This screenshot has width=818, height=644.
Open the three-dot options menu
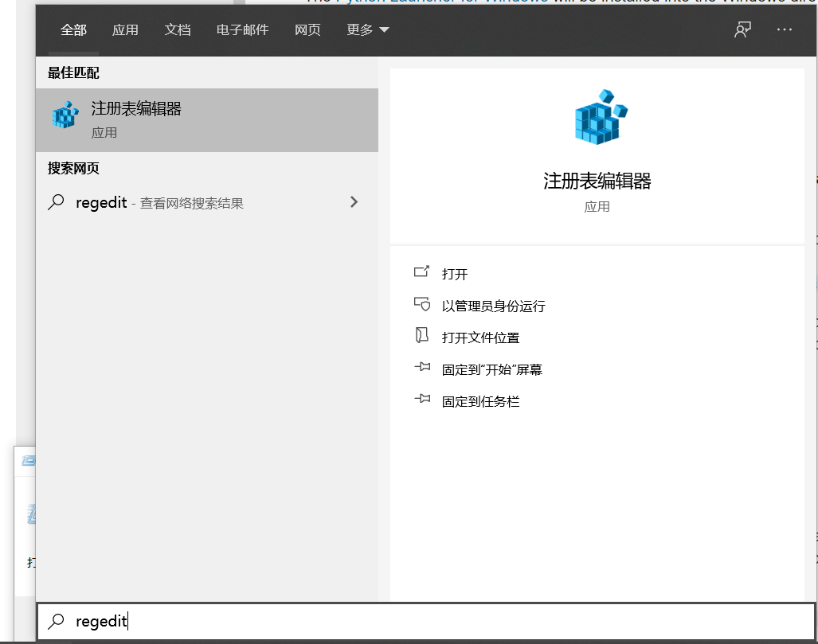click(784, 29)
